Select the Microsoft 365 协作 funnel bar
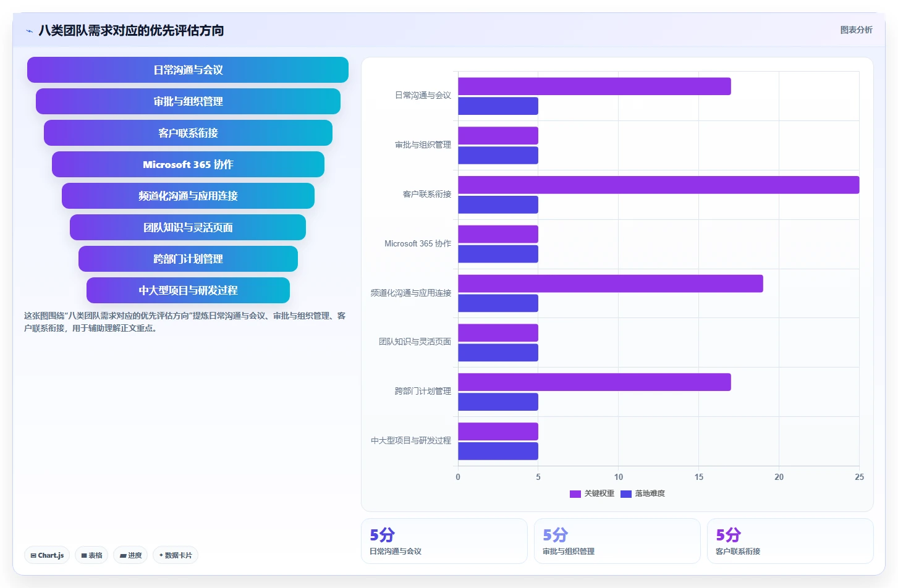 [188, 164]
